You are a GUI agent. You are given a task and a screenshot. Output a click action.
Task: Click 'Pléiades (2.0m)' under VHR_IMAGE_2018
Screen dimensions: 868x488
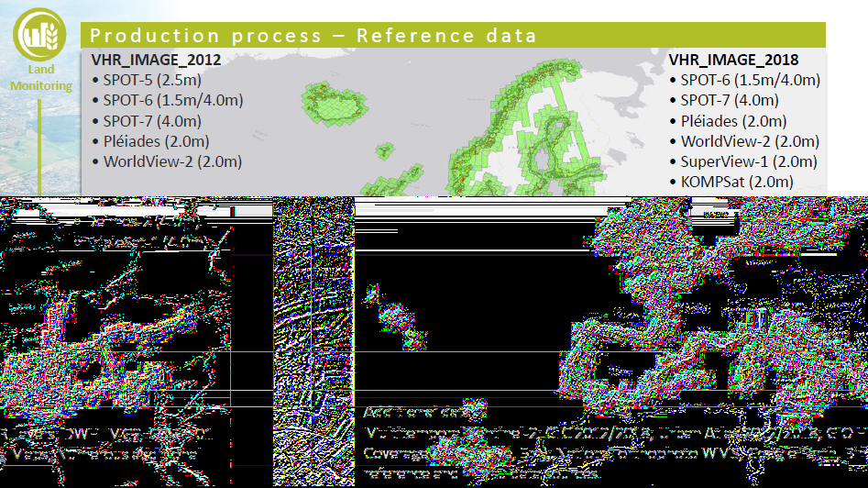click(x=733, y=121)
